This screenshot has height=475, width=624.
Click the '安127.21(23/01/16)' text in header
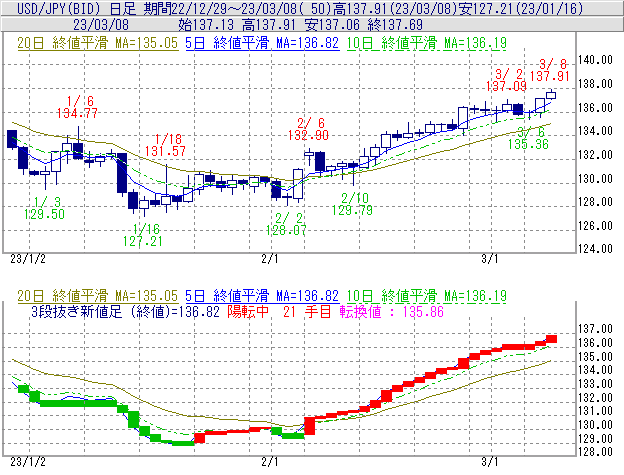pos(521,8)
